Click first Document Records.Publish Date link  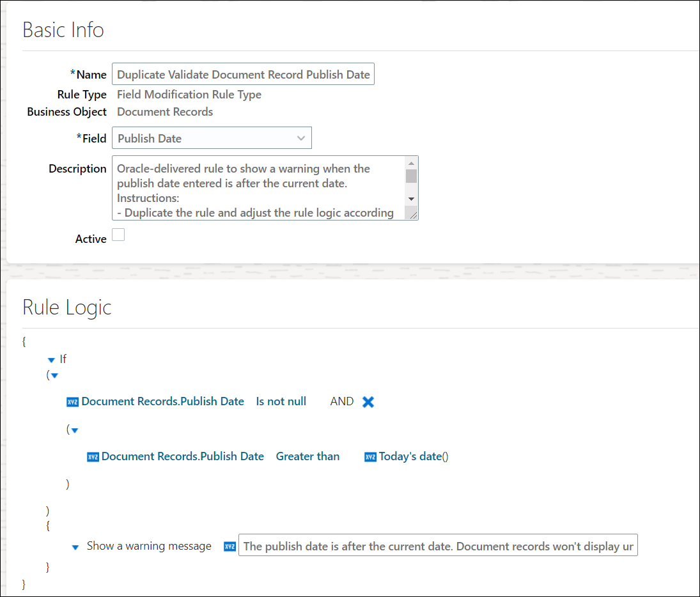pos(162,401)
